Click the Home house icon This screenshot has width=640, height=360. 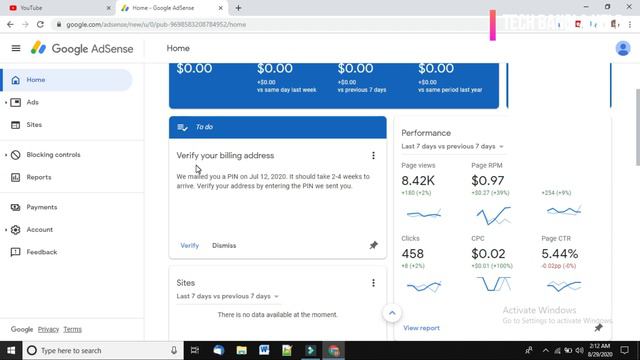(x=16, y=80)
